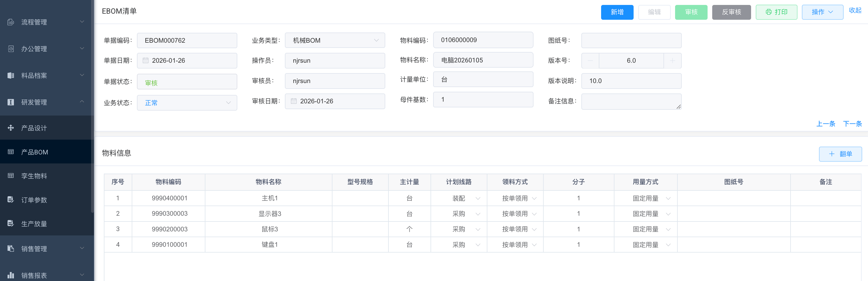The image size is (868, 281).
Task: Click the 新增 button
Action: pos(617,12)
